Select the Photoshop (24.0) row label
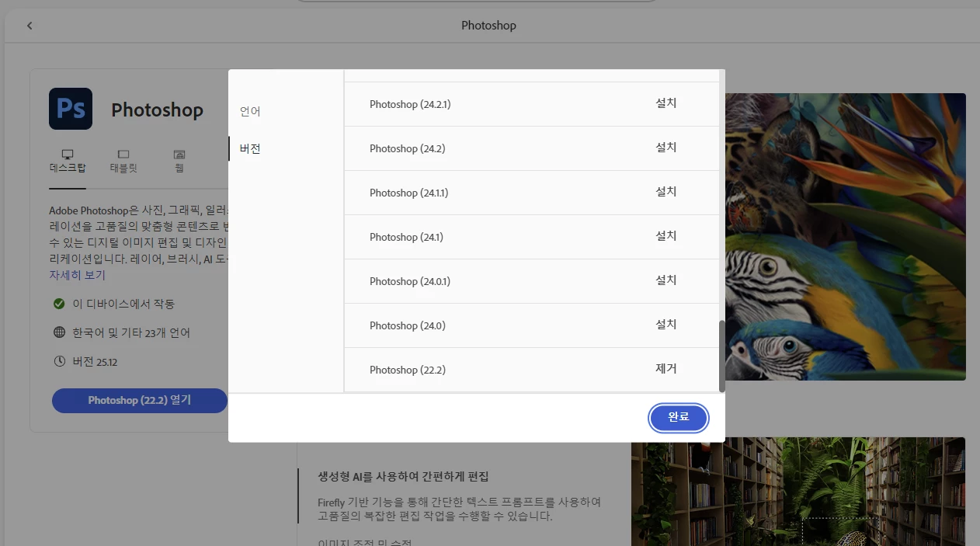This screenshot has width=980, height=546. coord(408,325)
